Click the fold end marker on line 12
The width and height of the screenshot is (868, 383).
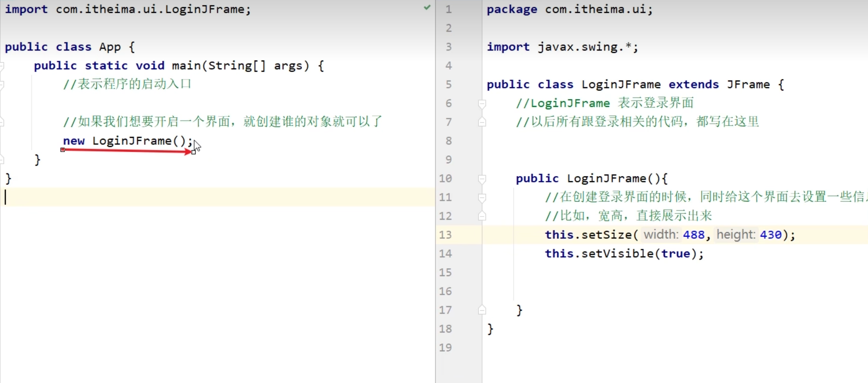pos(482,216)
